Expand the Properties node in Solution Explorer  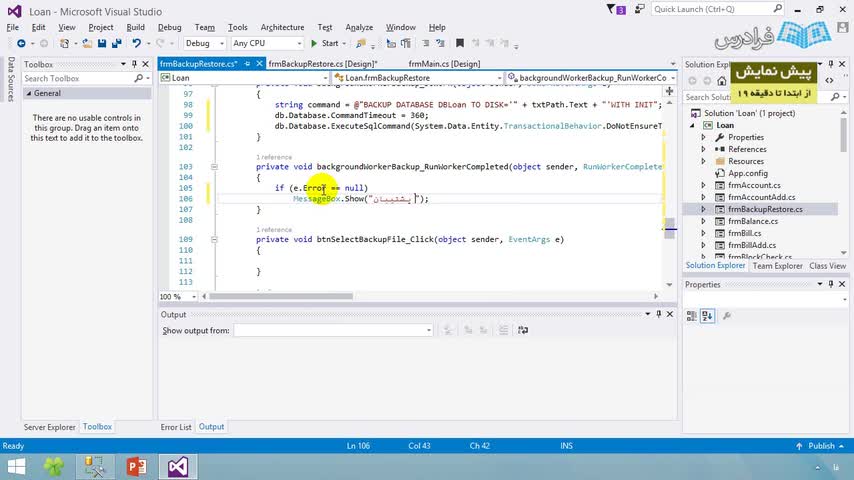coord(703,137)
